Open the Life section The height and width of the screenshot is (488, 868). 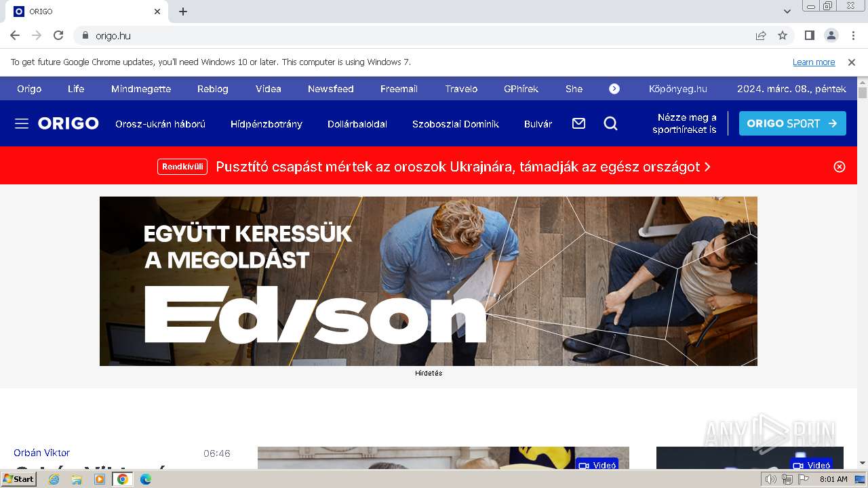pyautogui.click(x=76, y=89)
